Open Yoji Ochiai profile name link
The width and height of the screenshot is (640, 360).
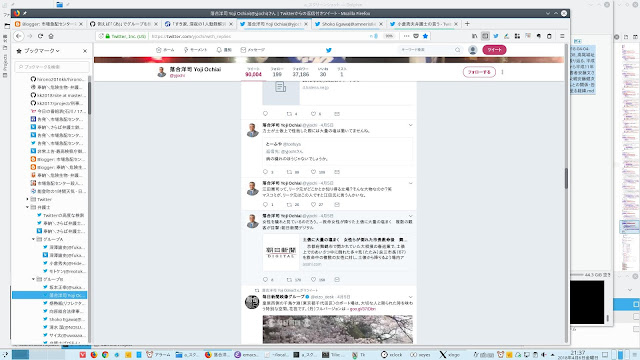[x=195, y=69]
